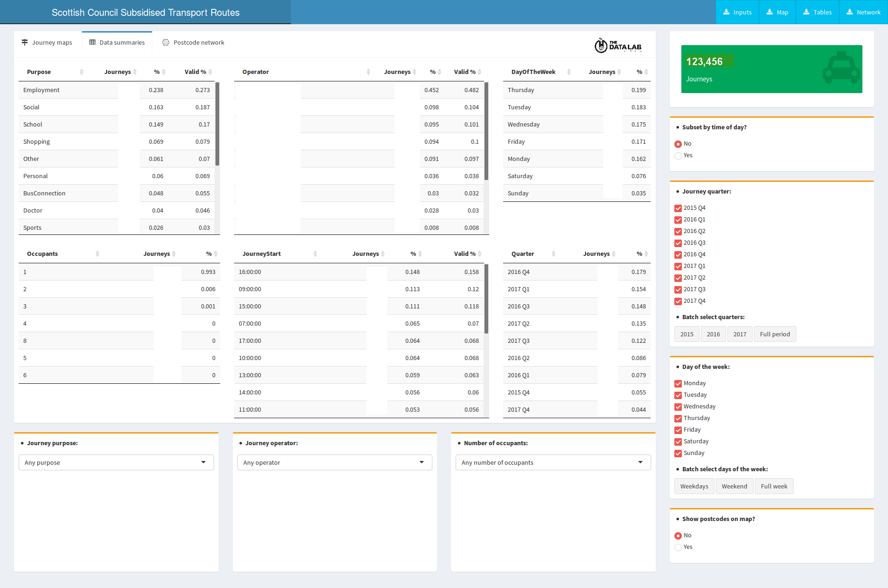This screenshot has height=588, width=888.
Task: Open the Number of occupants dropdown
Action: click(553, 462)
